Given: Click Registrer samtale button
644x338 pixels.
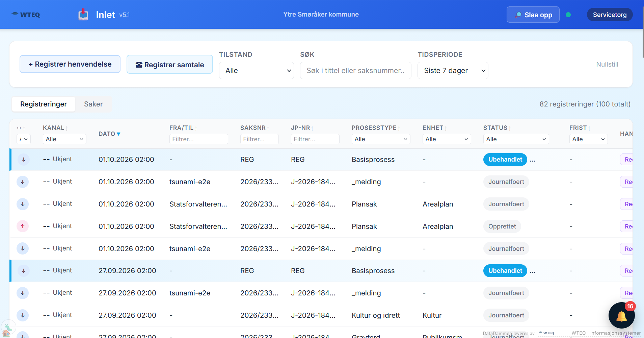Looking at the screenshot, I should pos(170,65).
